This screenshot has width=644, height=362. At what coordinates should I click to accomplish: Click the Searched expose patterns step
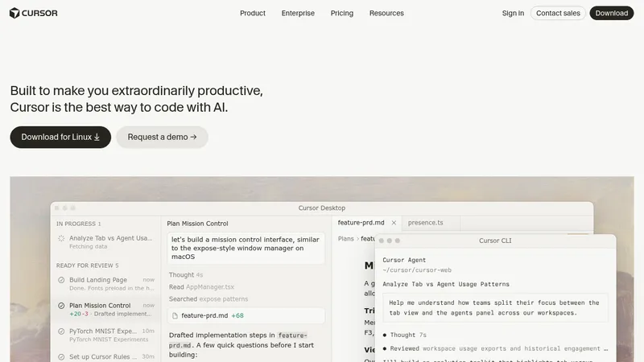pos(208,298)
